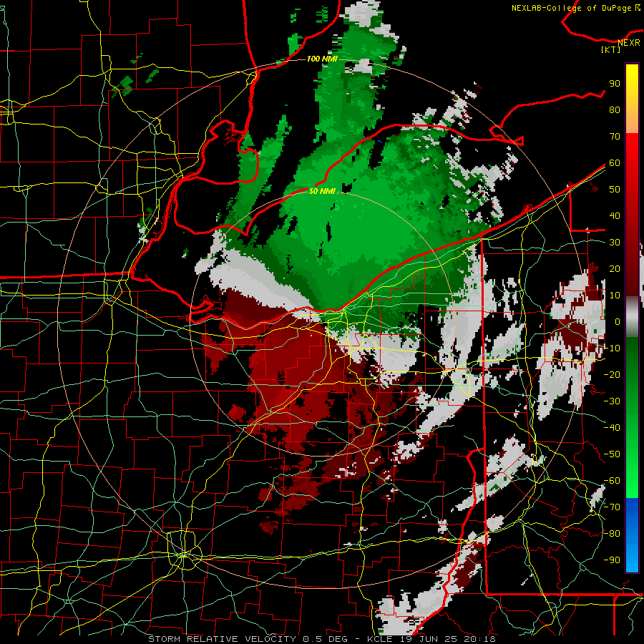This screenshot has width=644, height=644.
Task: Pick the green segment of the color bar
Action: 632,417
